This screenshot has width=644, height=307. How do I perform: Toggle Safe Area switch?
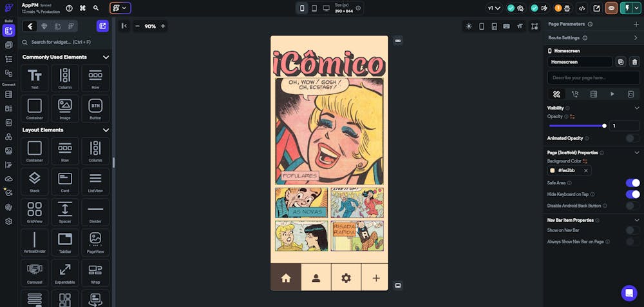(632, 183)
